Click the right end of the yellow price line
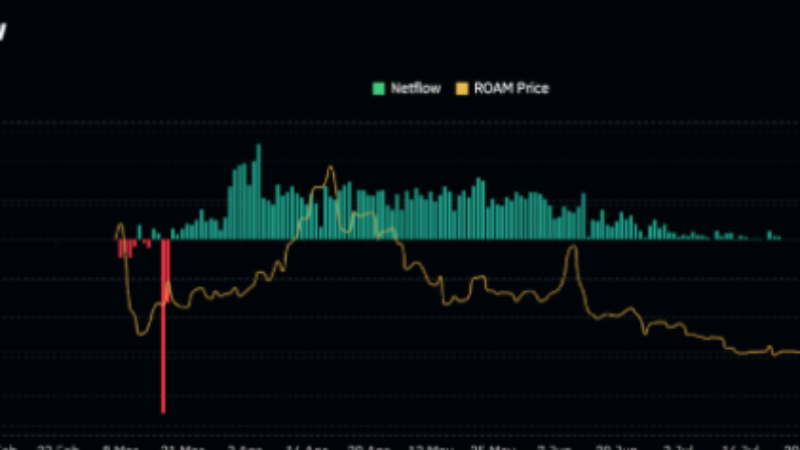 coord(796,351)
